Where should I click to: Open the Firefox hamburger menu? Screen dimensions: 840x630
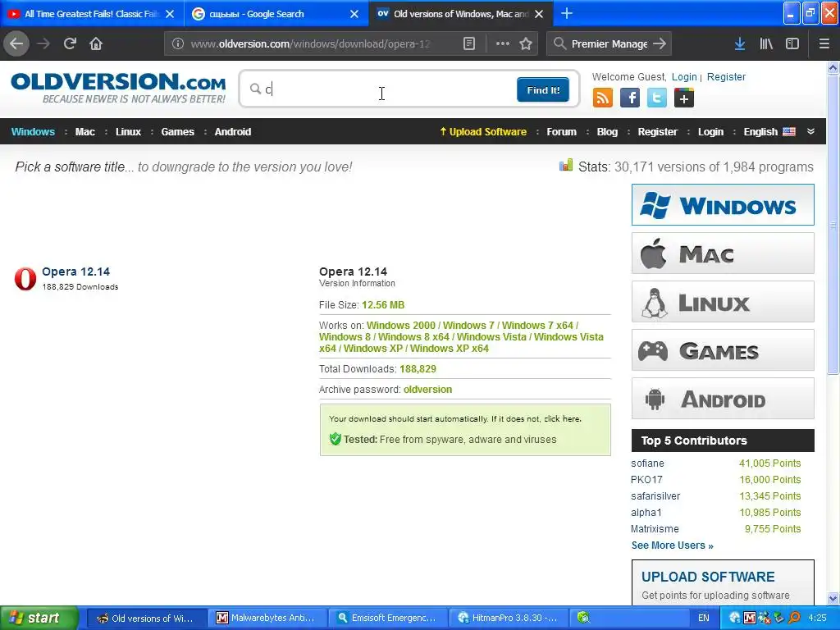click(824, 44)
